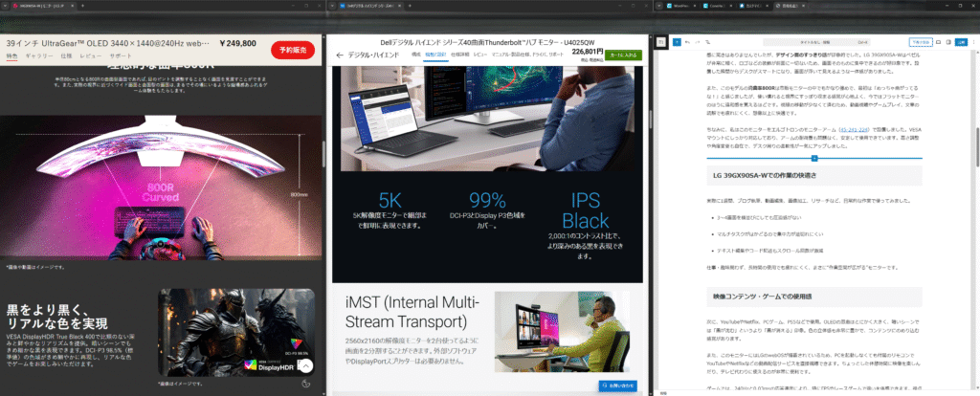Click the iMST video-call image on Dell page
The image size is (980, 396).
562,332
